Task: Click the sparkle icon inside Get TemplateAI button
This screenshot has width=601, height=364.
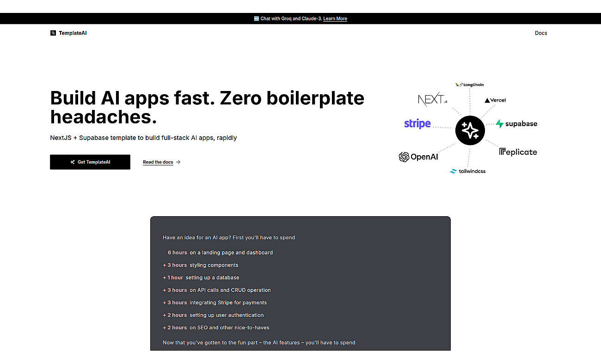Action: coord(73,162)
